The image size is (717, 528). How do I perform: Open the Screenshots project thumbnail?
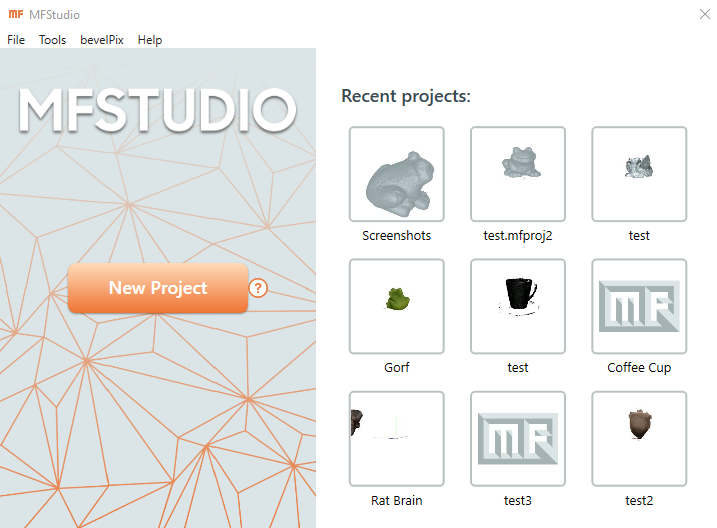(396, 174)
